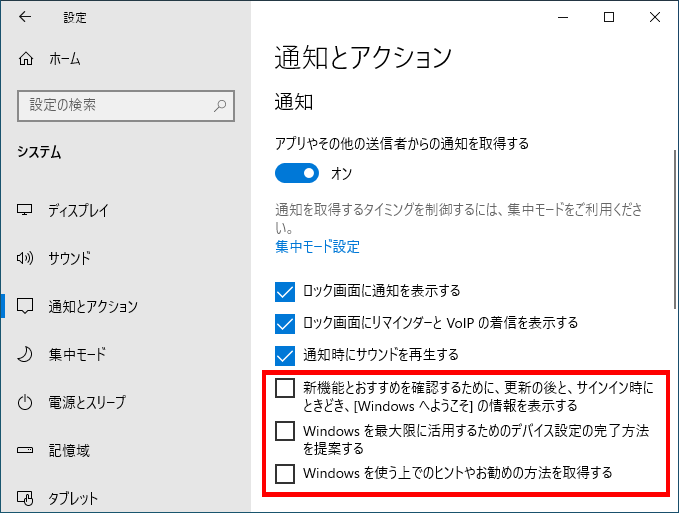
Task: Select the Power and sleep icon
Action: coord(25,402)
